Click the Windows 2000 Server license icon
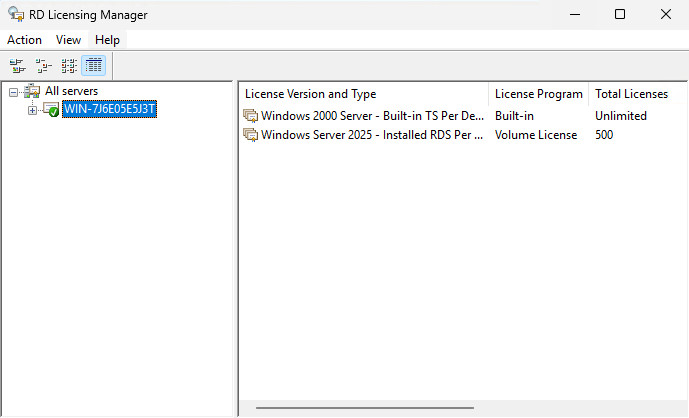This screenshot has height=418, width=689. (250, 116)
